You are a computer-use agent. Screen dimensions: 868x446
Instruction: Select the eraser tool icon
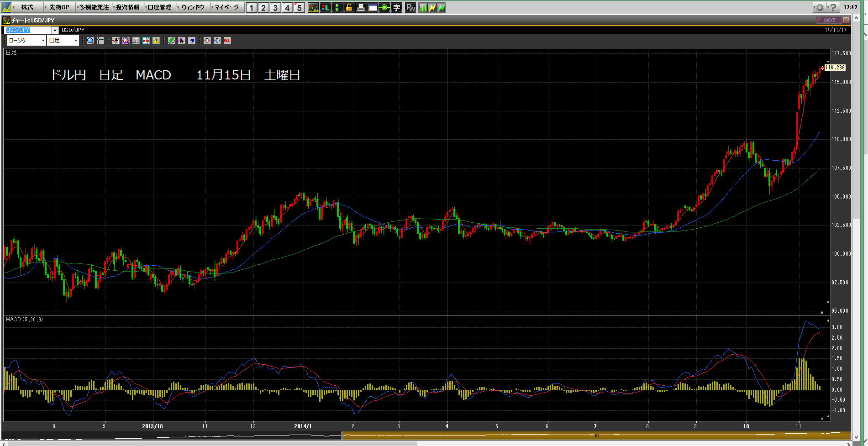[x=192, y=41]
